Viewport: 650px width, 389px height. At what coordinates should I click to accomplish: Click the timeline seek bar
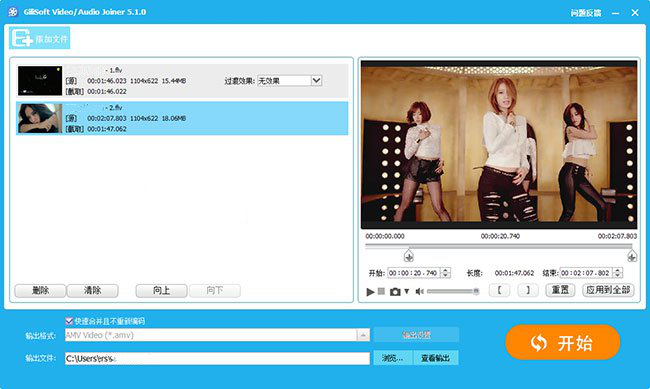point(500,246)
